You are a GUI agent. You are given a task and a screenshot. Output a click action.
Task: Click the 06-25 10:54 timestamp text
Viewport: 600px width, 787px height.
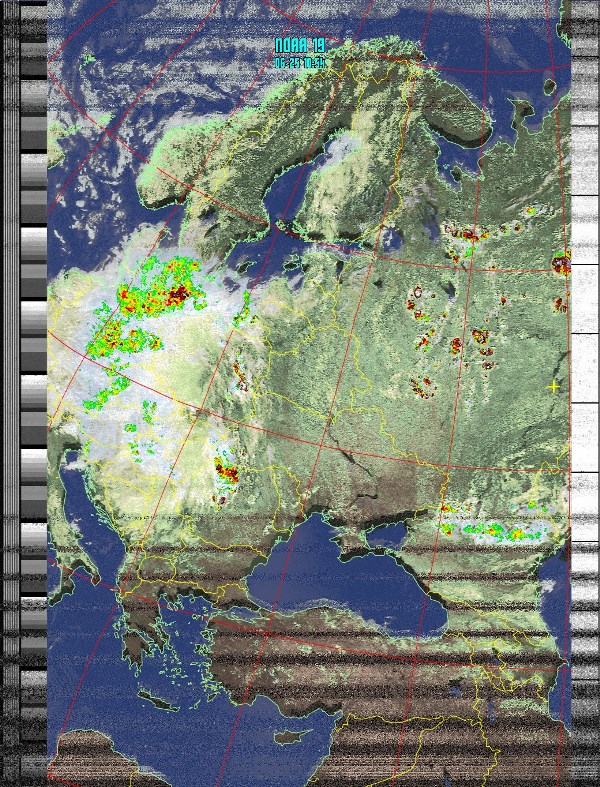(300, 62)
